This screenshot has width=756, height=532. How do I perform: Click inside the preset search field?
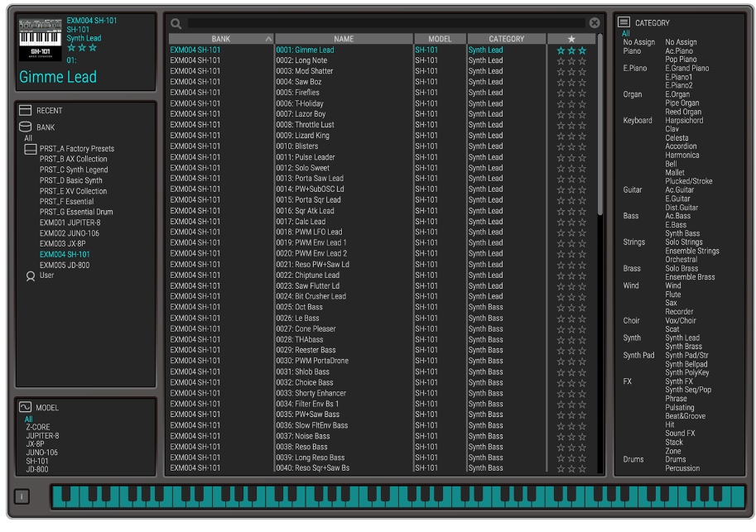(x=386, y=23)
